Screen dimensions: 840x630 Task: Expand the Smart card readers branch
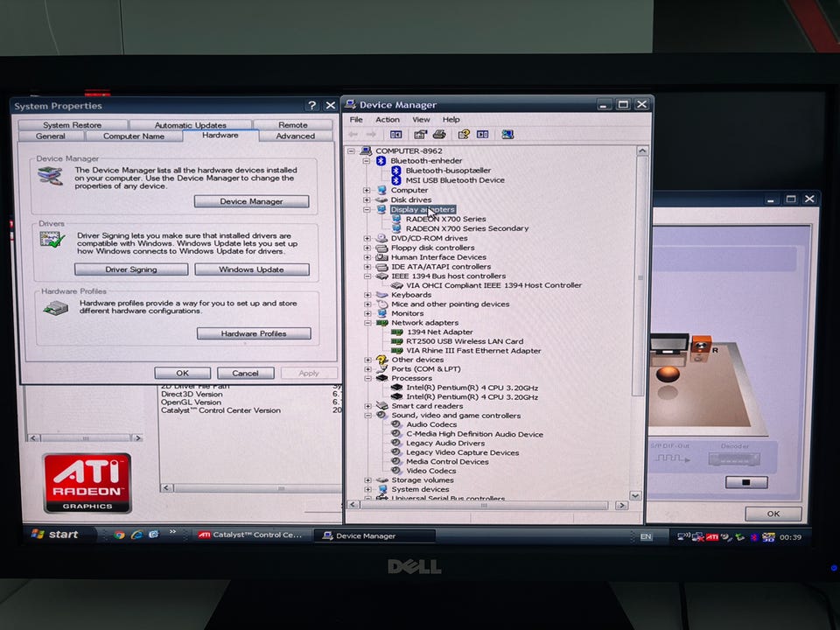tap(367, 406)
